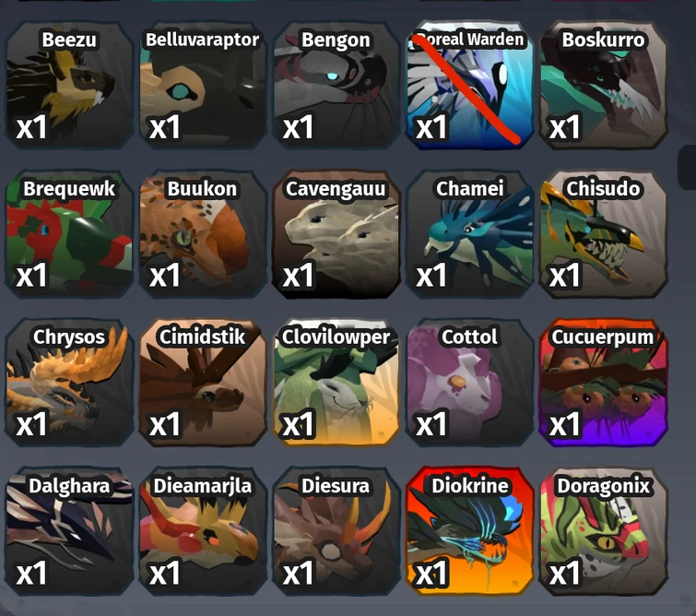Click the crossed-out Boreal Warden tile
Image resolution: width=696 pixels, height=616 pixels.
pyautogui.click(x=469, y=85)
